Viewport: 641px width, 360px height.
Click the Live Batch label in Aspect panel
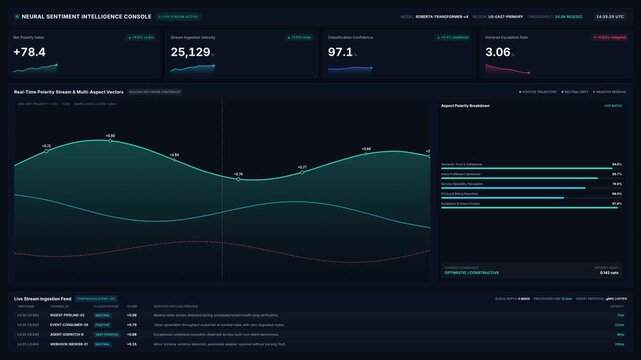click(613, 106)
